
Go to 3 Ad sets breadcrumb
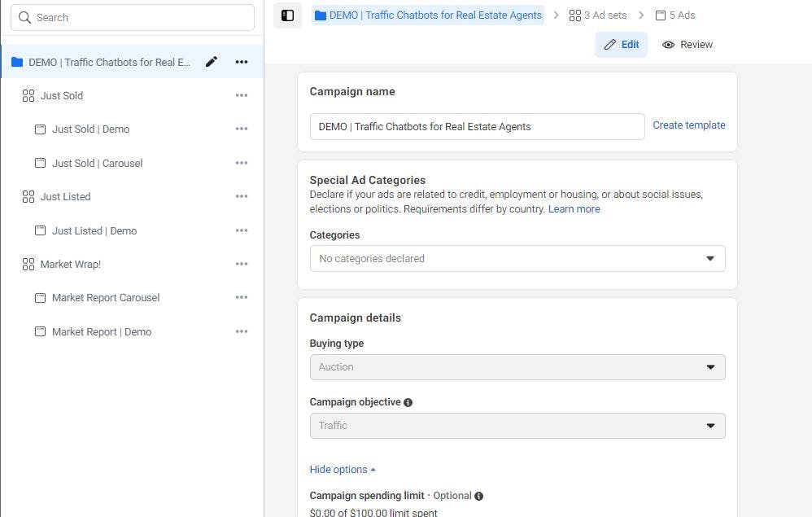click(598, 15)
